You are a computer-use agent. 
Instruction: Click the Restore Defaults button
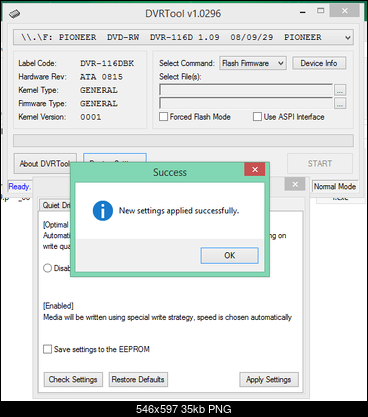(138, 379)
